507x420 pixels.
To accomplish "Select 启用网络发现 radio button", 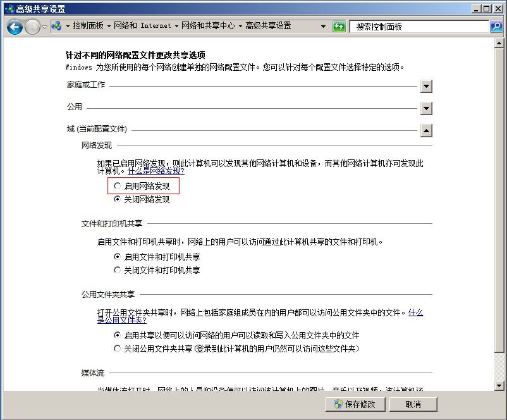I will (117, 186).
